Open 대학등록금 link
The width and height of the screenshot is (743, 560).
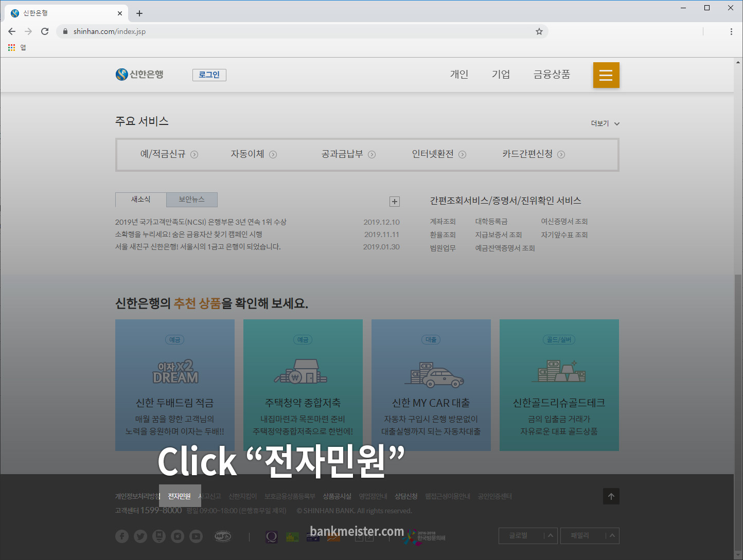[x=491, y=222]
